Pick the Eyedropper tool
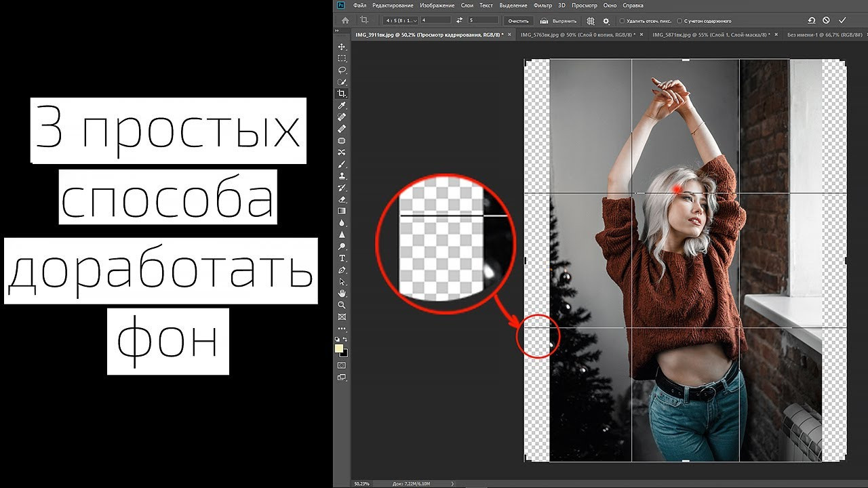Screen dimensions: 868x488 342,105
